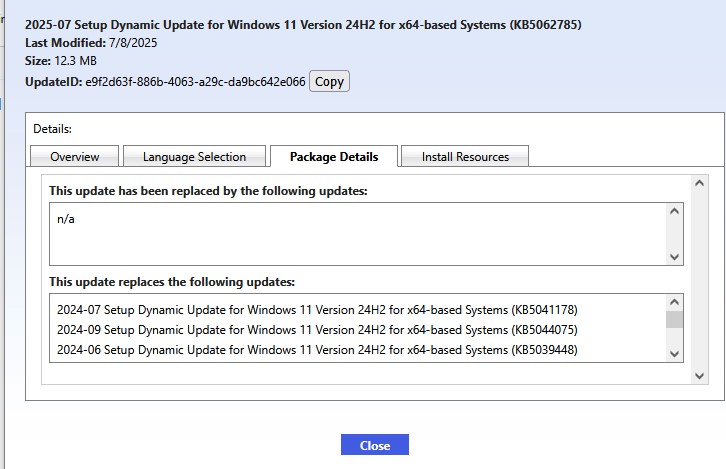
Task: Click down arrow of the outer details pane scrollbar
Action: [699, 375]
